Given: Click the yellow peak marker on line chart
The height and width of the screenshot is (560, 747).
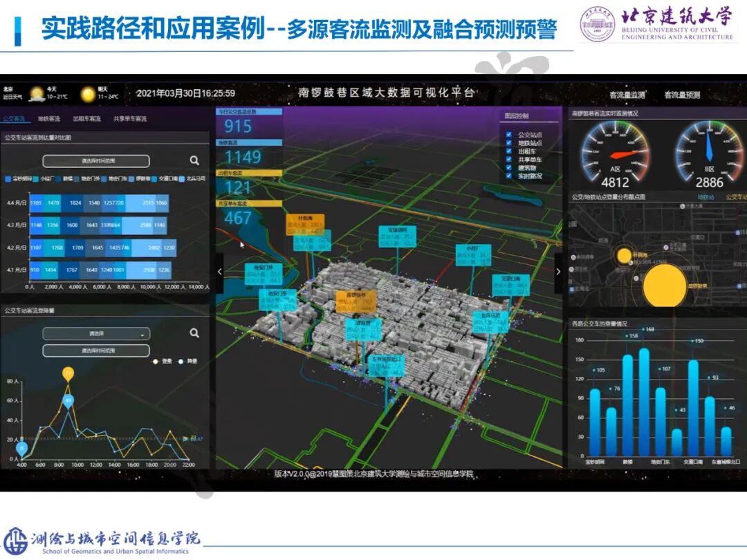Looking at the screenshot, I should pos(68,374).
